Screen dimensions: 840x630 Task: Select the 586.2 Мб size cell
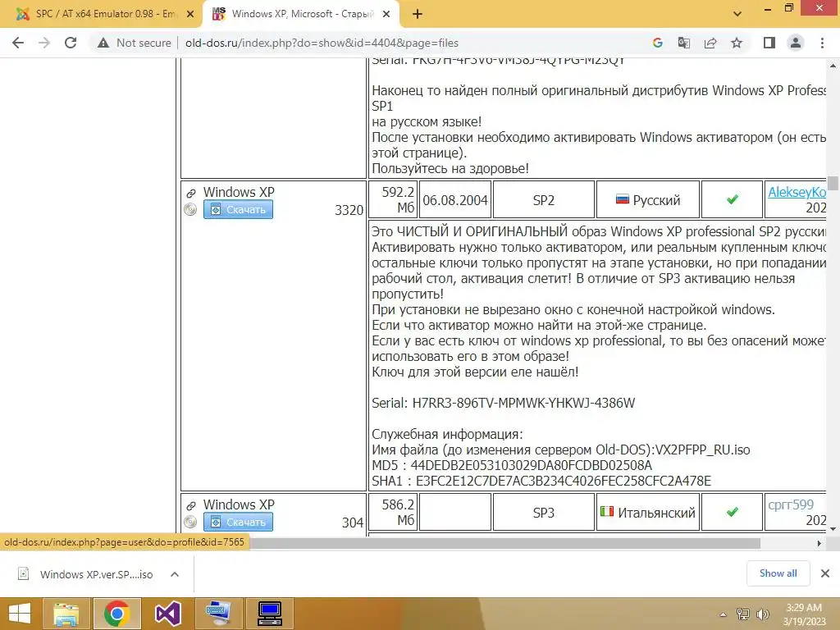point(393,513)
